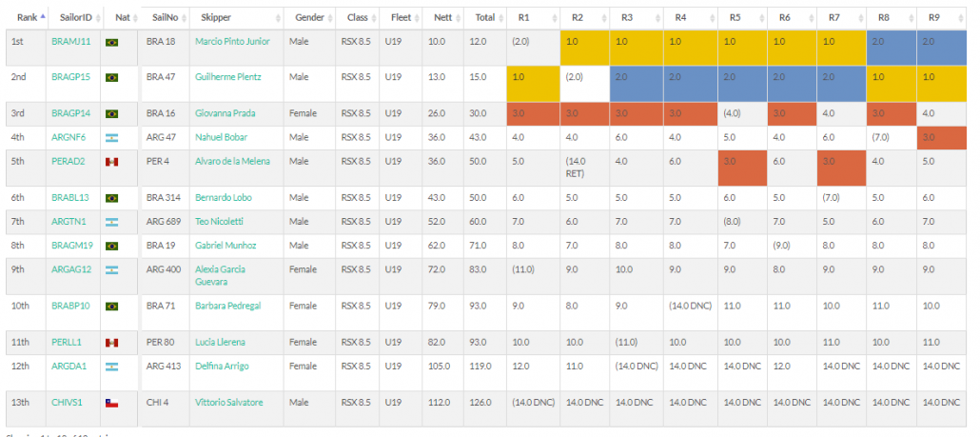Open the sailor ID link BRAGP15
The width and height of the screenshot is (980, 437).
point(71,76)
